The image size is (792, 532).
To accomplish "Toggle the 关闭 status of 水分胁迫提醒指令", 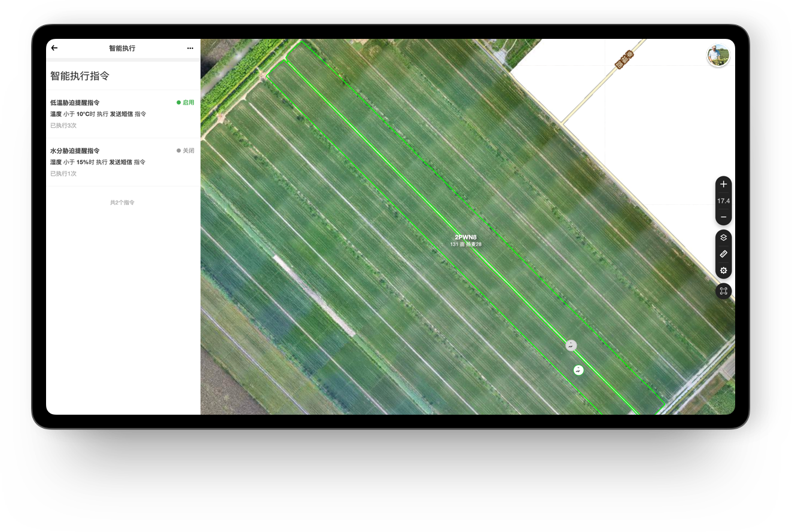I will pyautogui.click(x=185, y=151).
